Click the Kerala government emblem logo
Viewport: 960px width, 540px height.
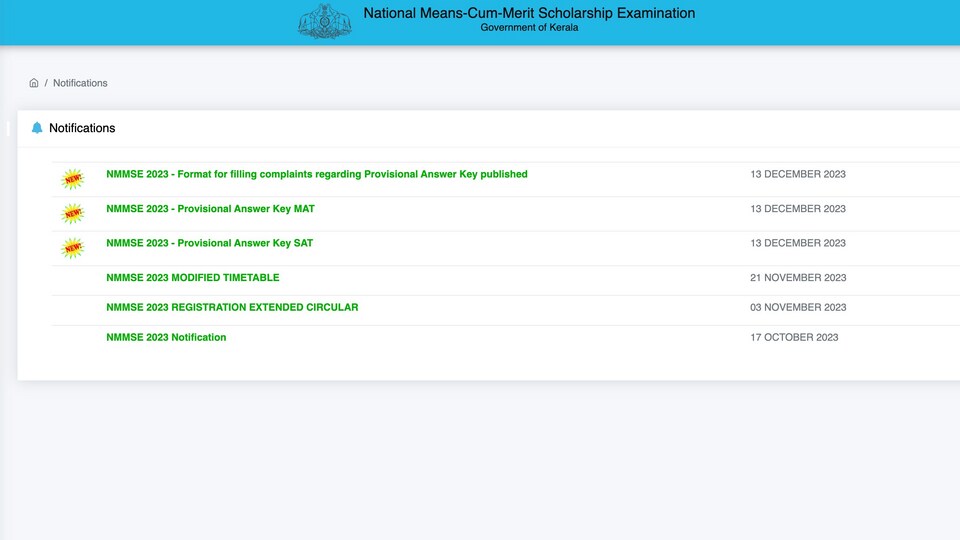324,21
